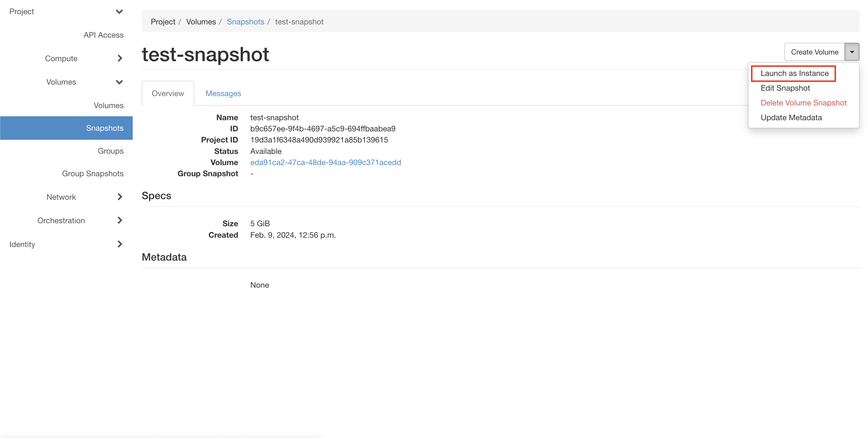The width and height of the screenshot is (868, 438).
Task: Collapse the Volumes section chevron
Action: (x=119, y=82)
